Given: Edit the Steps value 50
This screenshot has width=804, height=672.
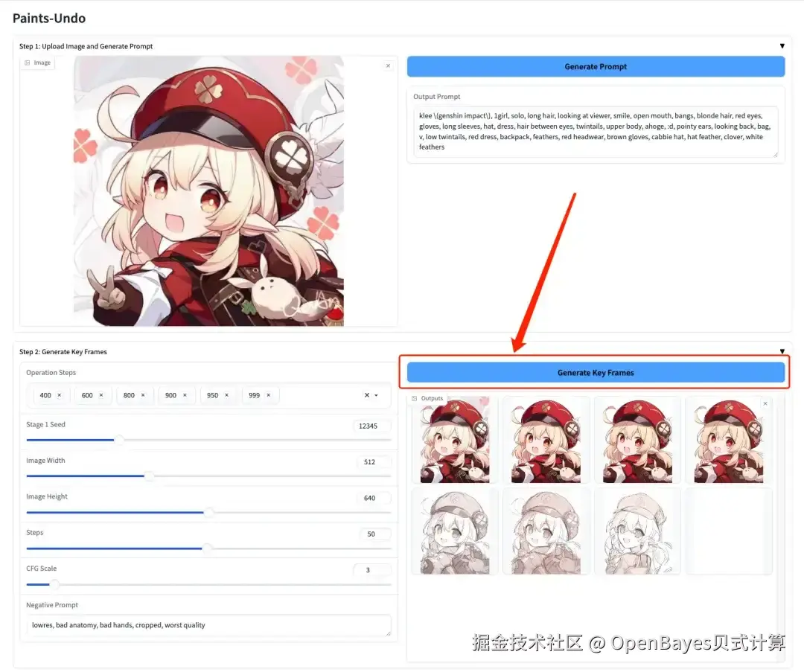Looking at the screenshot, I should pos(374,534).
